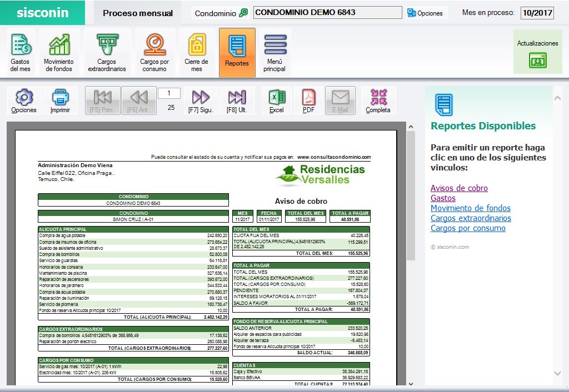This screenshot has width=569, height=392.
Task: Open Actualizaciones panel icon
Action: pyautogui.click(x=538, y=60)
